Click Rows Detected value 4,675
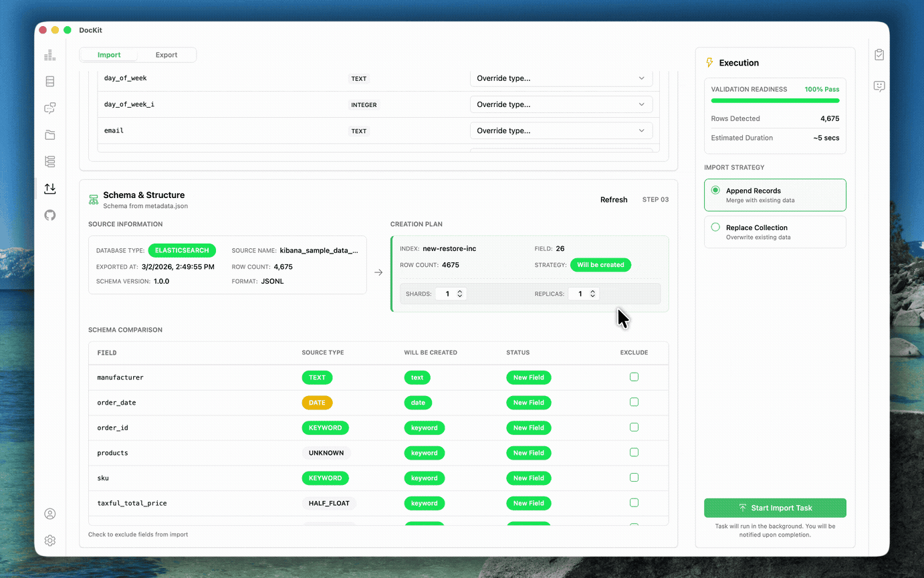 (x=830, y=118)
